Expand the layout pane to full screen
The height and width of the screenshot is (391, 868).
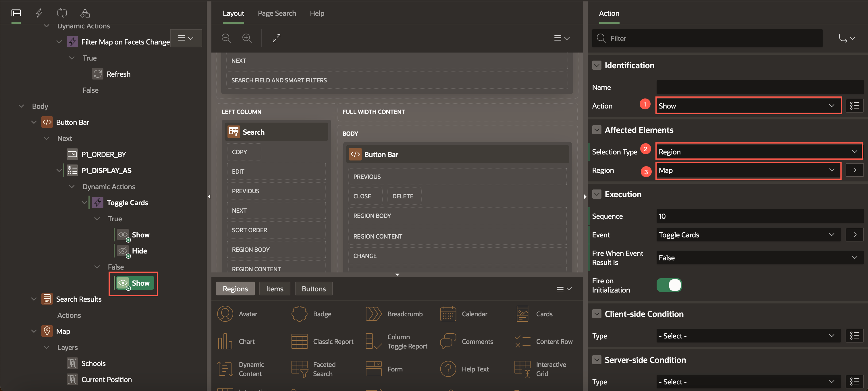[276, 38]
